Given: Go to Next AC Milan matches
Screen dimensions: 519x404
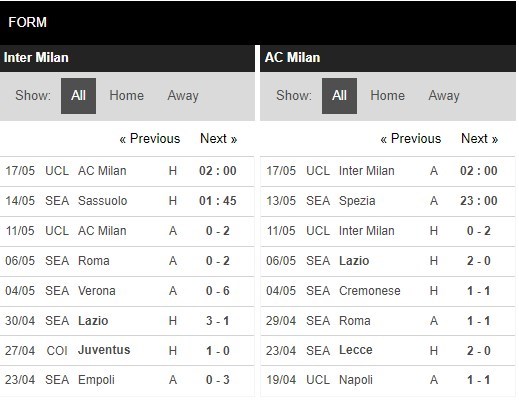Looking at the screenshot, I should click(479, 138).
